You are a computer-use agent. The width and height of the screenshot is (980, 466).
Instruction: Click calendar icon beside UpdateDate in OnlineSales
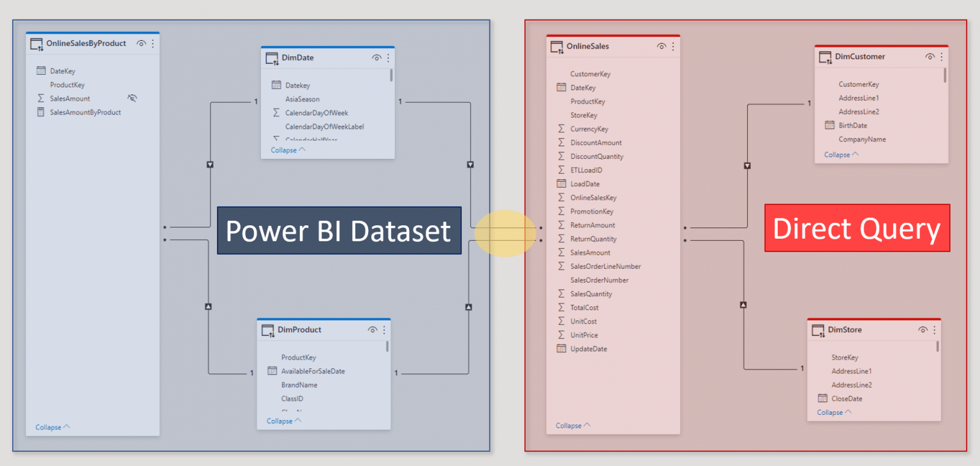coord(561,349)
